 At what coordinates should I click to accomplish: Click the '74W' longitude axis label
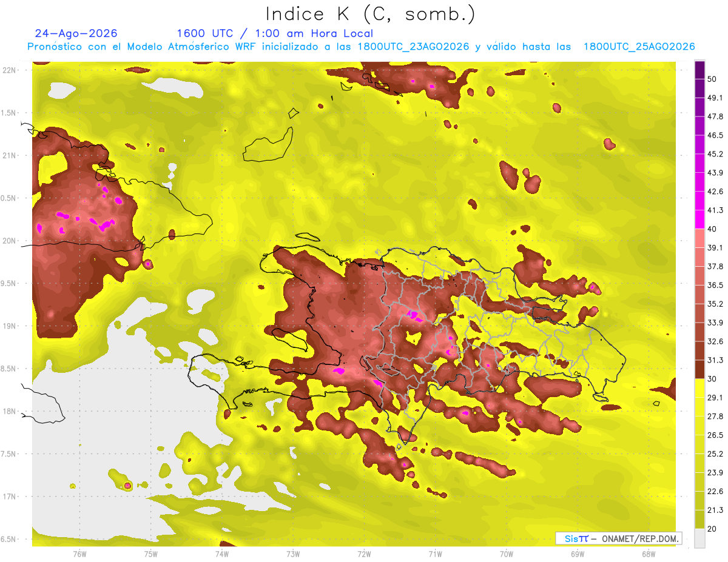pyautogui.click(x=222, y=554)
